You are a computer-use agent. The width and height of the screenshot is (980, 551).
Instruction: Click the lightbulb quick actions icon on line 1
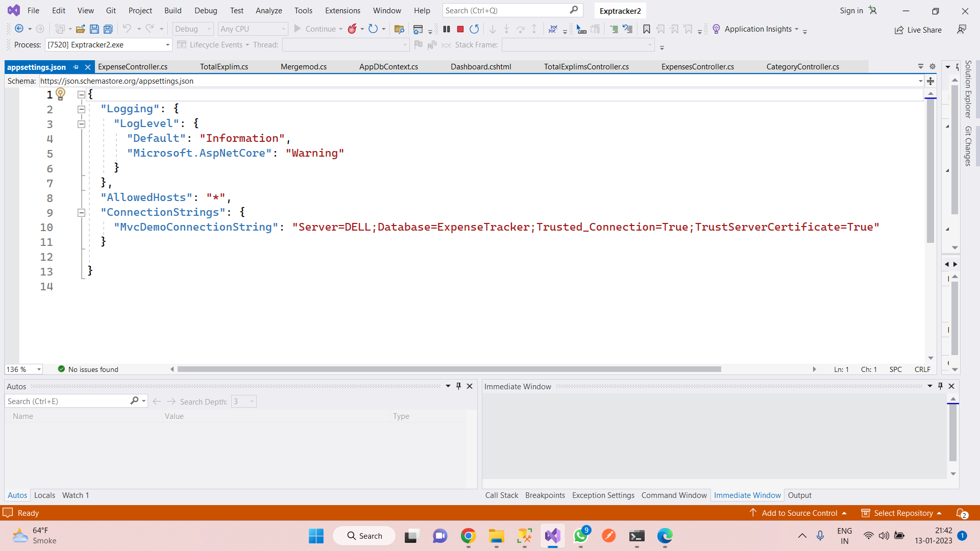tap(61, 94)
